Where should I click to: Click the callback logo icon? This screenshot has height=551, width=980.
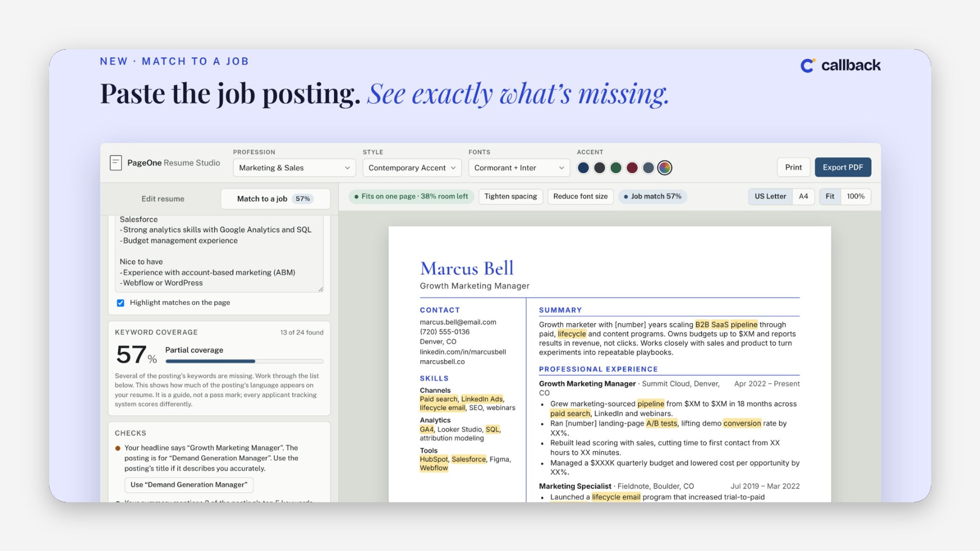808,65
